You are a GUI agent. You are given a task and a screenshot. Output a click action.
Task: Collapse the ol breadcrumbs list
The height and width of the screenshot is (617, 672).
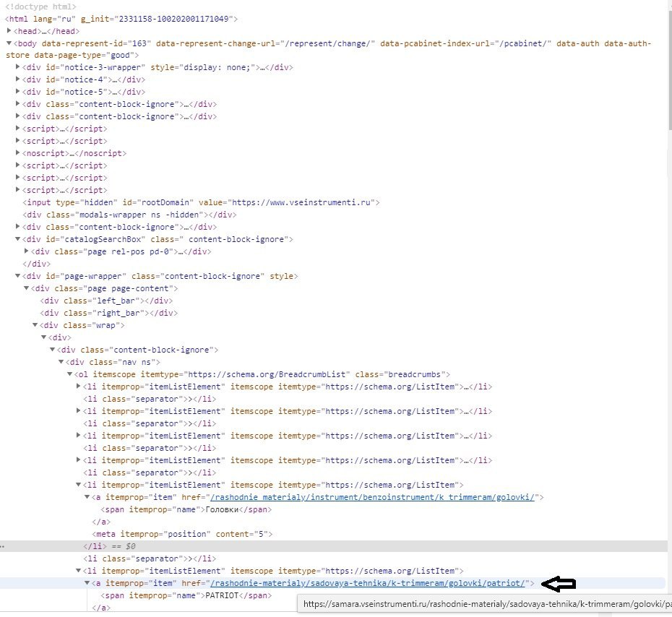(69, 374)
